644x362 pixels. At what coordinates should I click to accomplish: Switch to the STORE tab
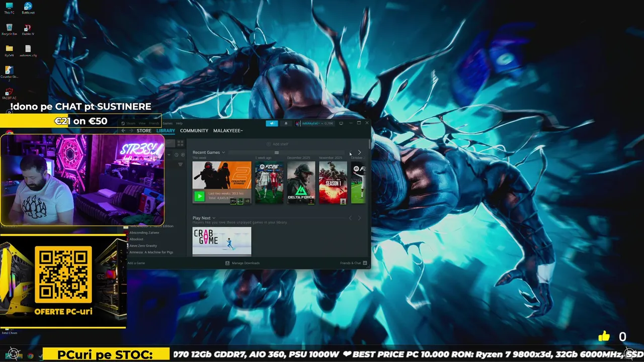144,131
